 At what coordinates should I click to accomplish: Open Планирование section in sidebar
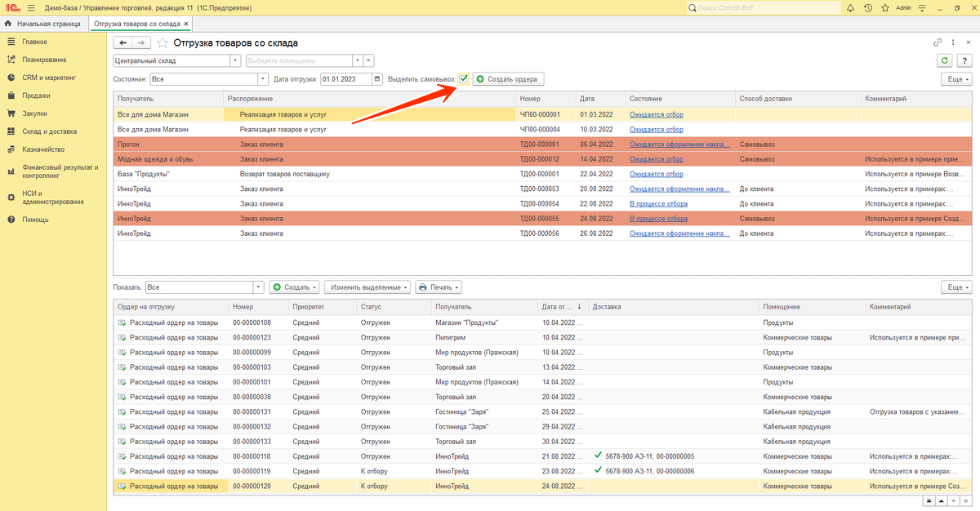(44, 60)
